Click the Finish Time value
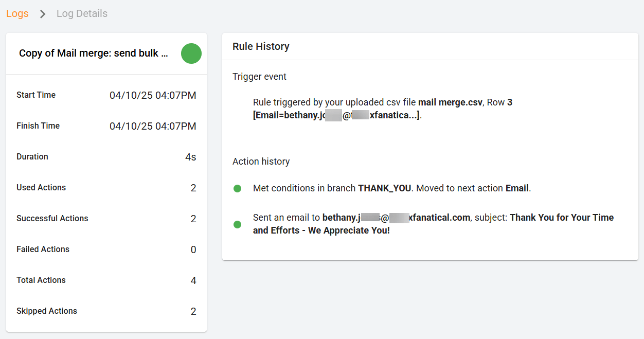644x339 pixels. click(x=153, y=126)
